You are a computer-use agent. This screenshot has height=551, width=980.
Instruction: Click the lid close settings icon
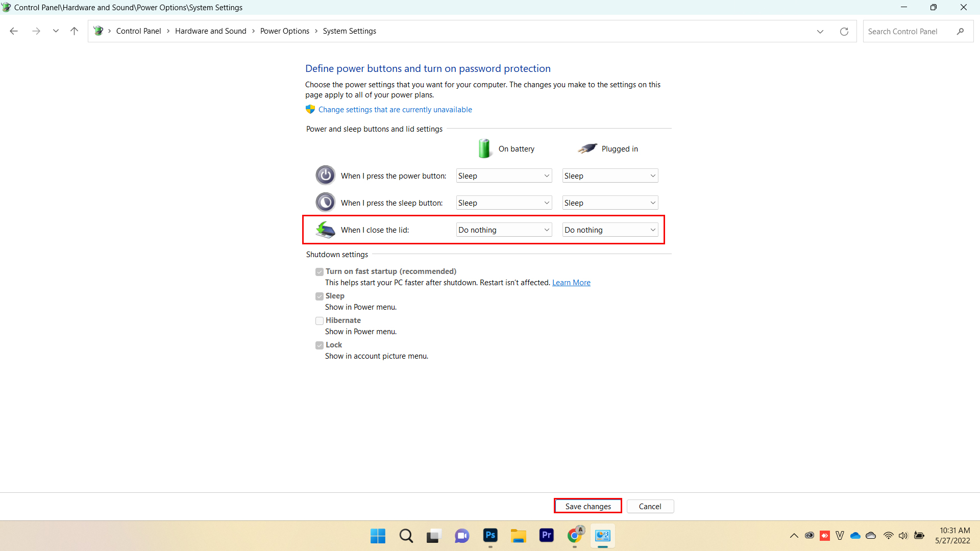coord(325,230)
